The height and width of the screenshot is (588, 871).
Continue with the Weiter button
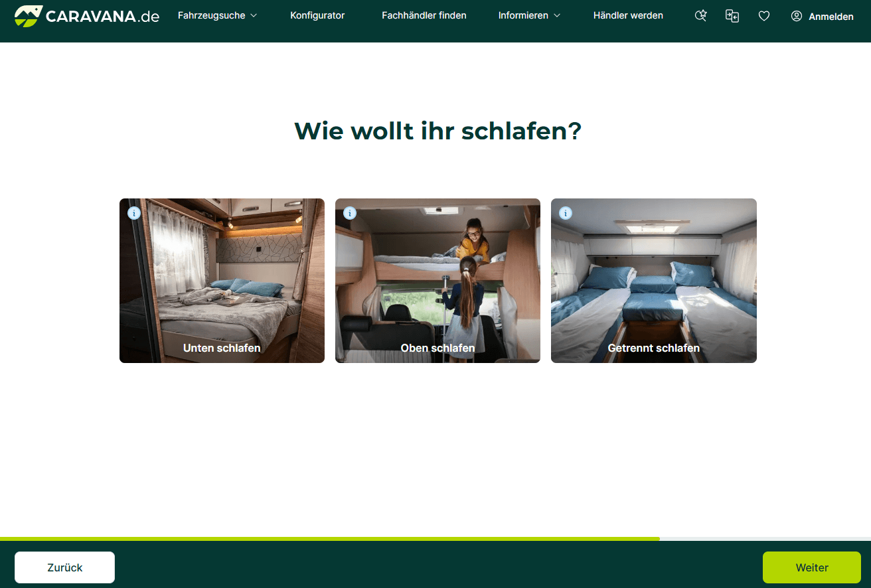point(812,567)
